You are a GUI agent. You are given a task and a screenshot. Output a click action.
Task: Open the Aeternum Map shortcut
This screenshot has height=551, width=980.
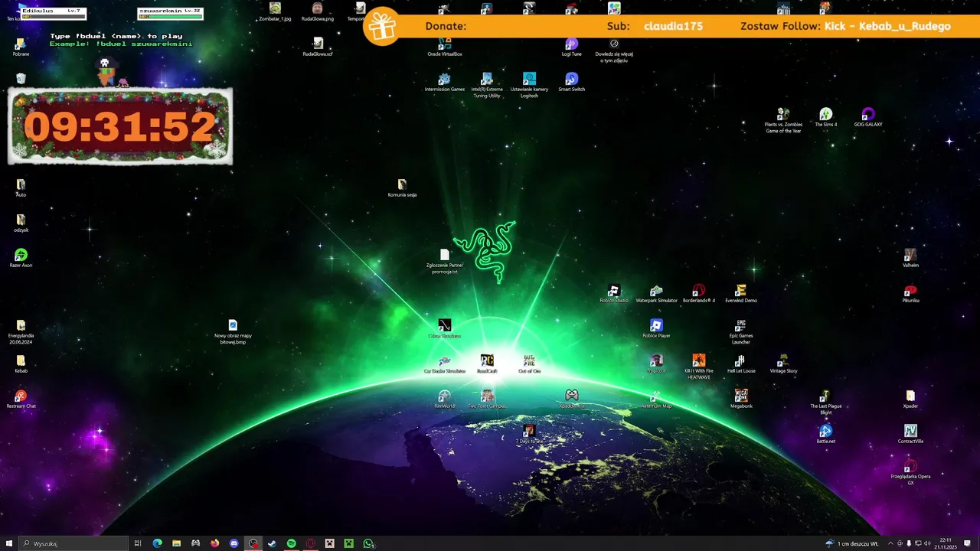pos(656,399)
